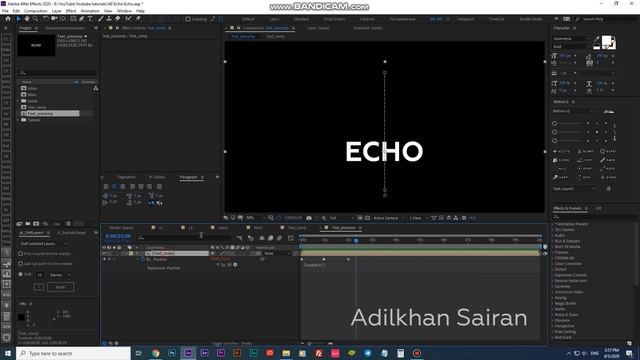640x360 pixels.
Task: Take a snapshot with the camera icon
Action: pos(309,218)
